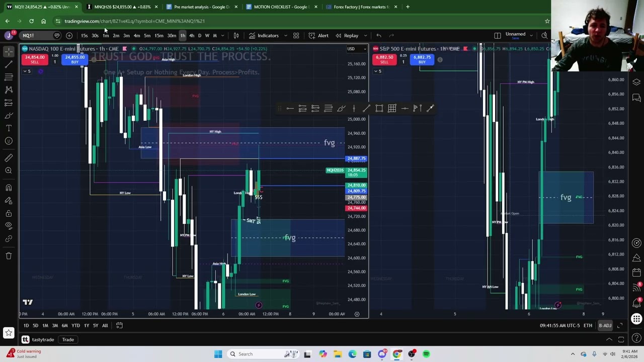
Task: Click the Trade button next to tastytrade
Action: point(68,340)
